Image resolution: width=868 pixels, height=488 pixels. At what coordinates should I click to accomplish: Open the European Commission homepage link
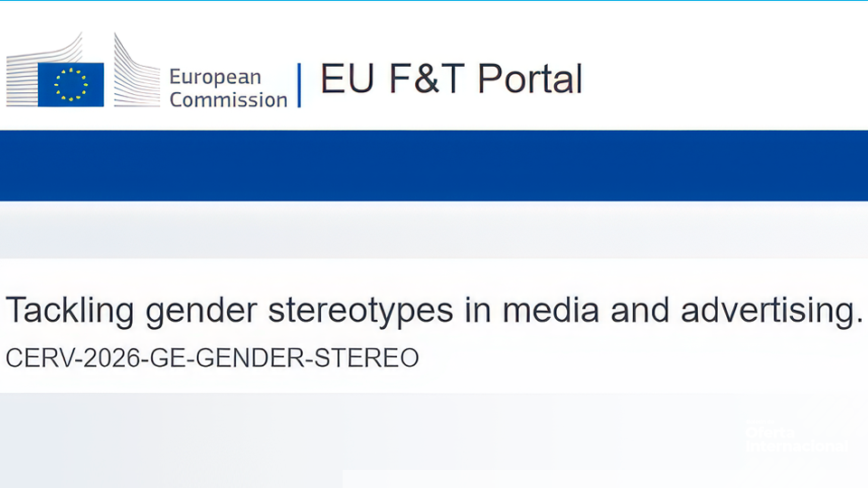point(228,89)
